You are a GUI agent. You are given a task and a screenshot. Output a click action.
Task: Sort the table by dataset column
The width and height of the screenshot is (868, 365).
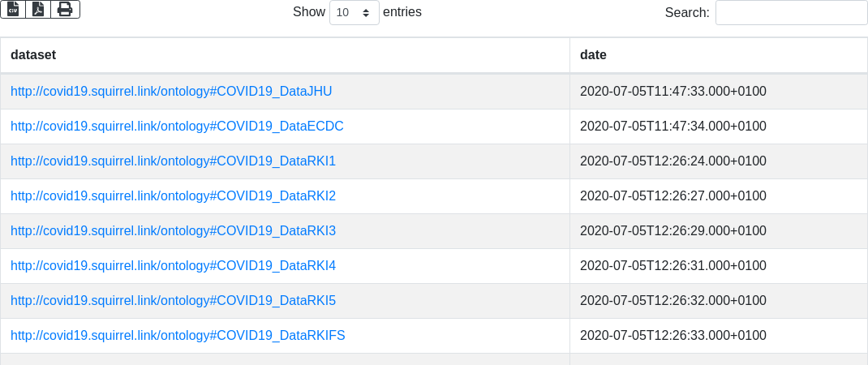[285, 55]
